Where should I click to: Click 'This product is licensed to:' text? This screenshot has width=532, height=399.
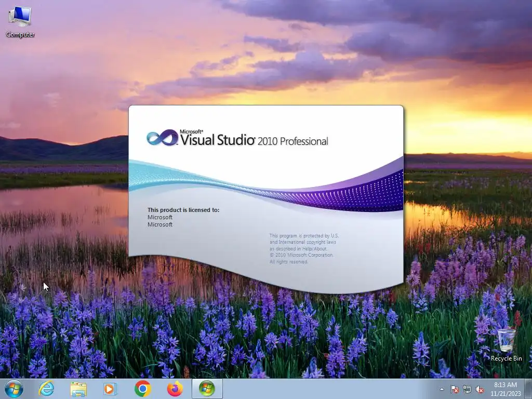pyautogui.click(x=183, y=210)
